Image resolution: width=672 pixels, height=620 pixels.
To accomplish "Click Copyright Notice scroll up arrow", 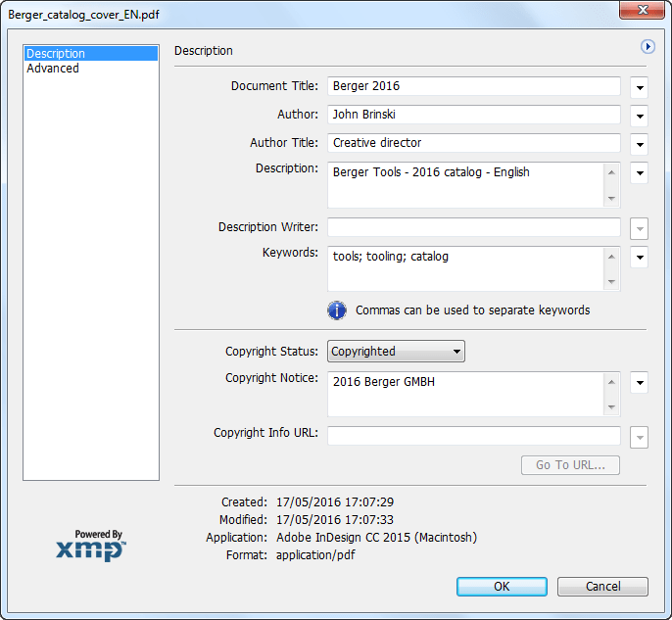I will (x=611, y=382).
